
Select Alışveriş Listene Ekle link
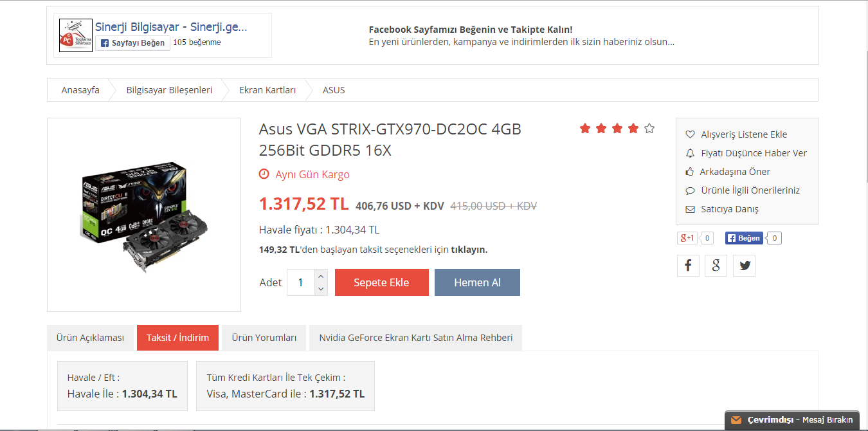point(744,134)
